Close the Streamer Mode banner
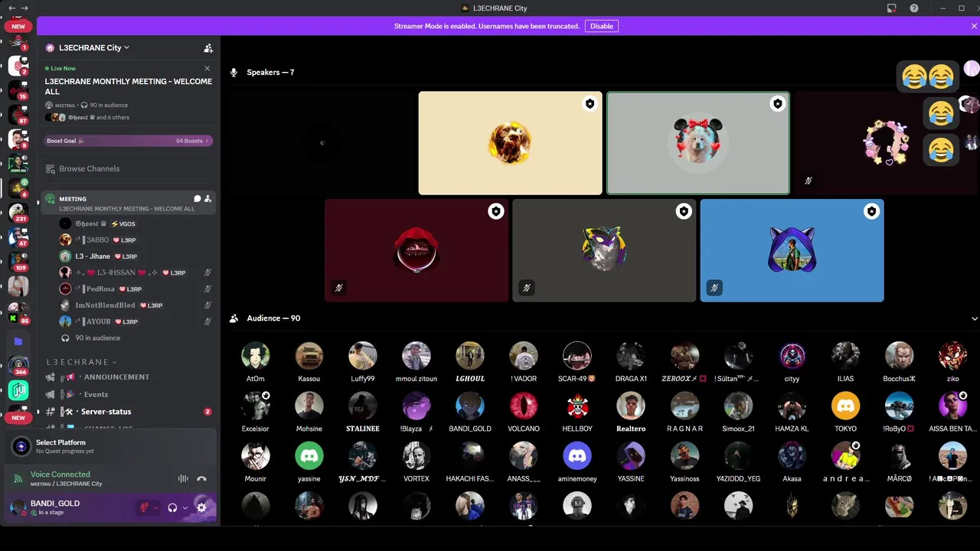This screenshot has width=980, height=551. pos(974,26)
